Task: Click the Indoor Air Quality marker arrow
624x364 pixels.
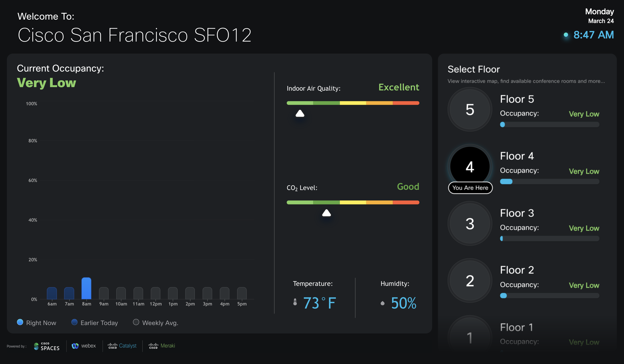Action: (300, 114)
